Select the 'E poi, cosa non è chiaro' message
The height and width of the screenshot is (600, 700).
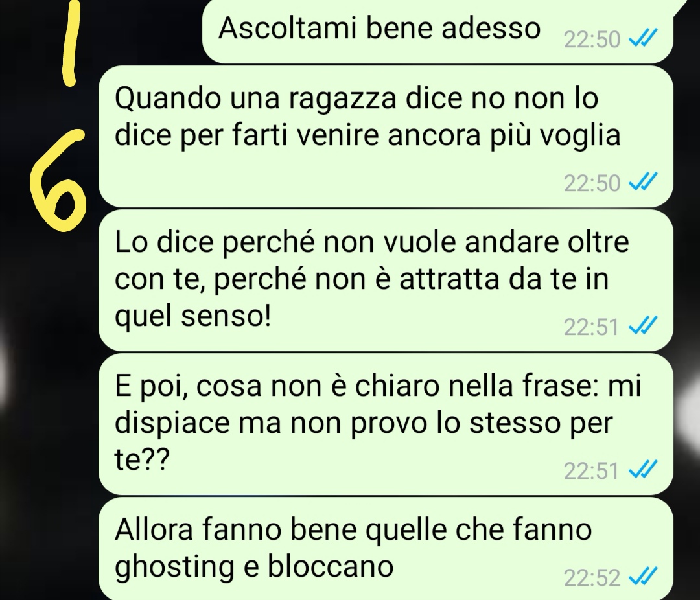pos(386,424)
